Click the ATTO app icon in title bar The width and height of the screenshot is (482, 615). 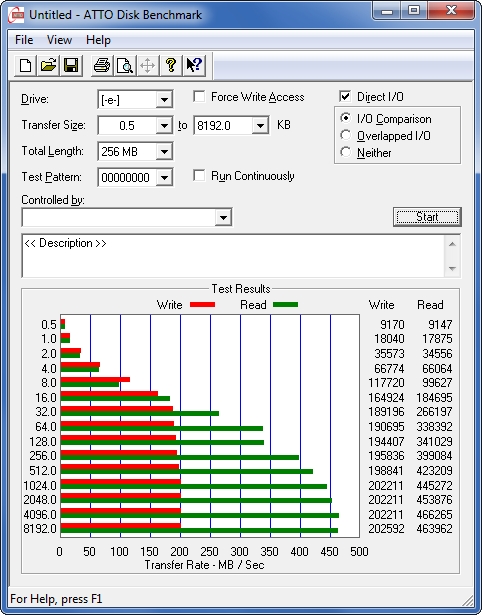(x=16, y=15)
